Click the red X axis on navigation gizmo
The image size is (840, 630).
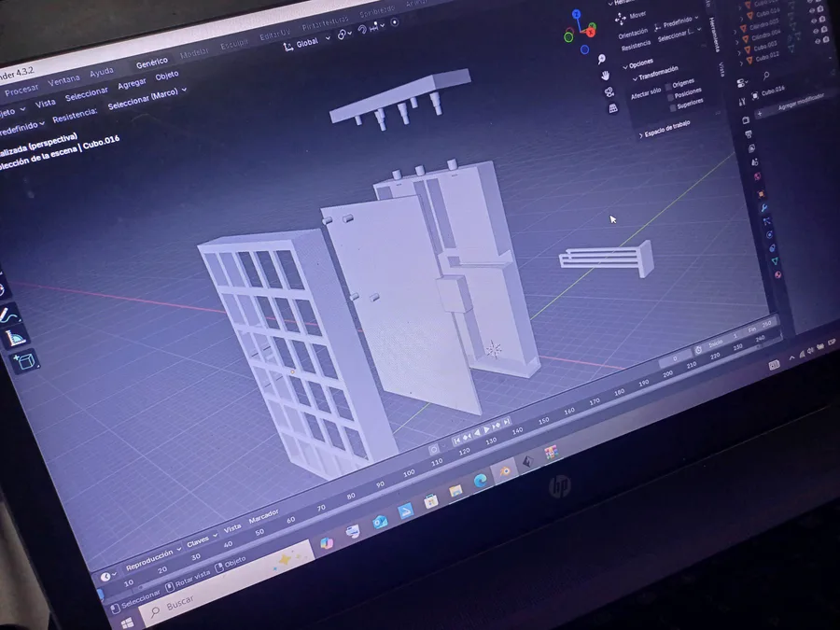591,33
